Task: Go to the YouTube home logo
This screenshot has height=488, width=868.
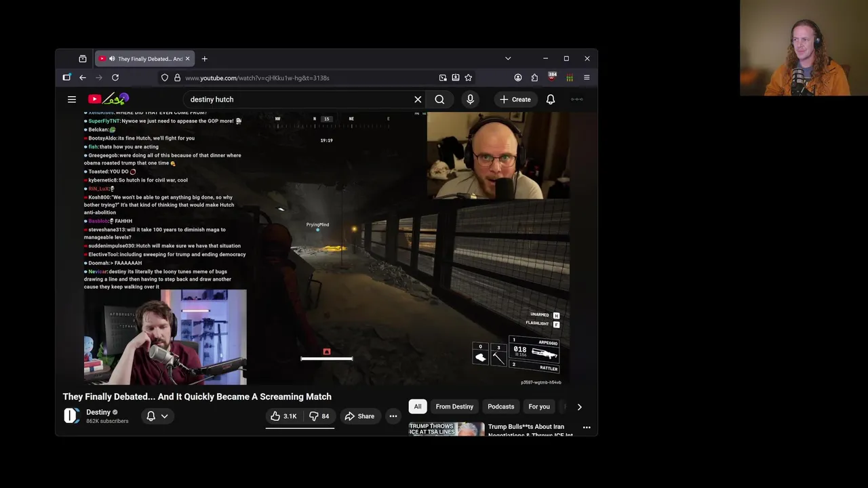Action: [108, 99]
